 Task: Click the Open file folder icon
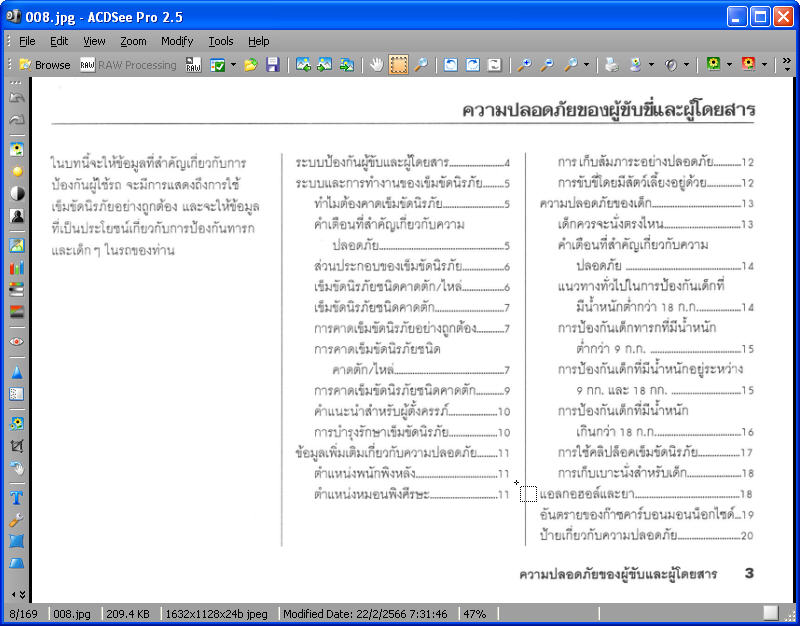click(251, 65)
